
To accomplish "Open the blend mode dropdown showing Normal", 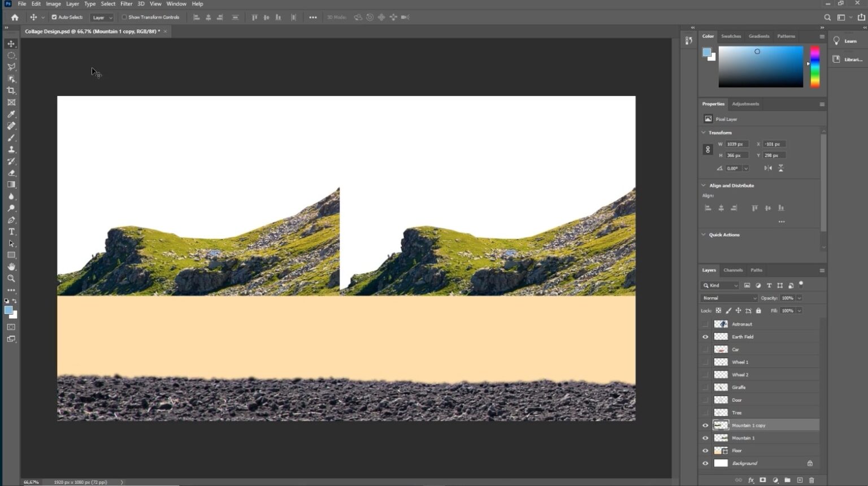I will 728,298.
